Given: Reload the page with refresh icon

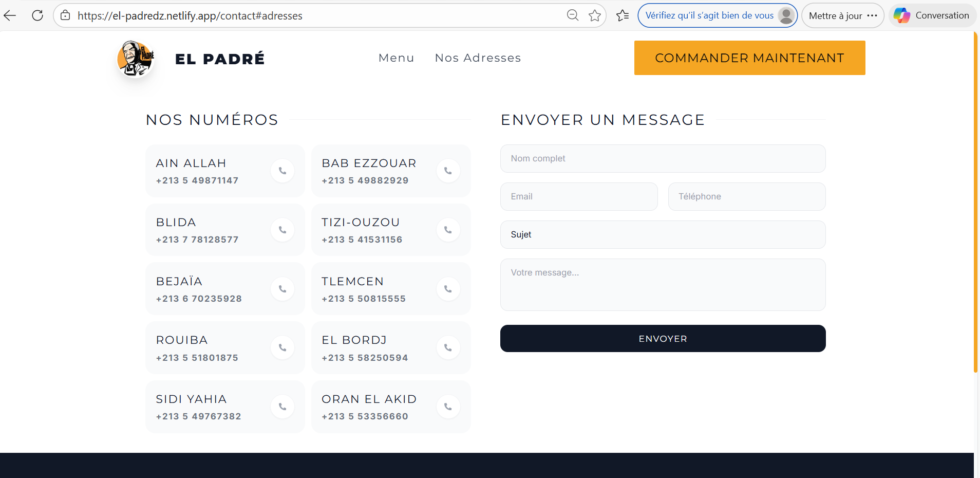Looking at the screenshot, I should click(37, 15).
